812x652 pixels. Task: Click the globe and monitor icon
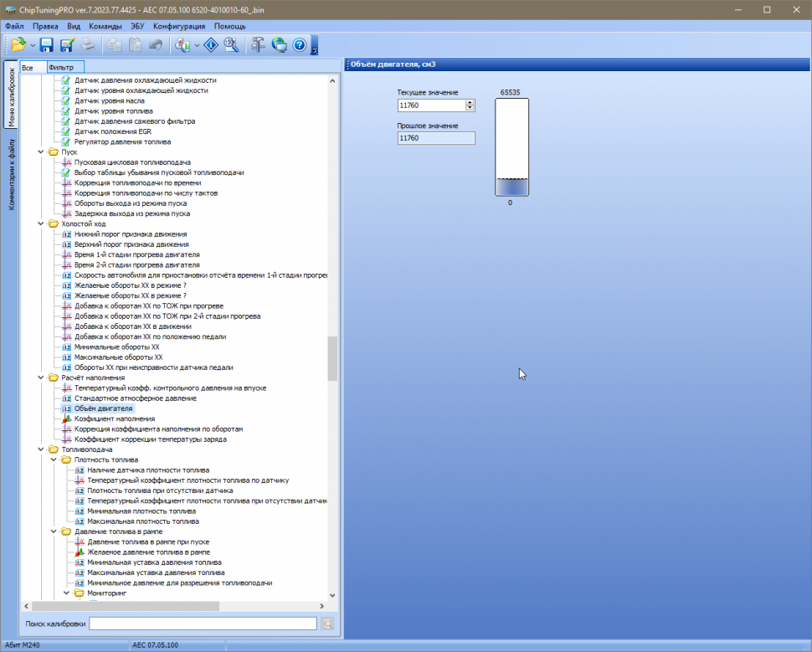pyautogui.click(x=279, y=45)
